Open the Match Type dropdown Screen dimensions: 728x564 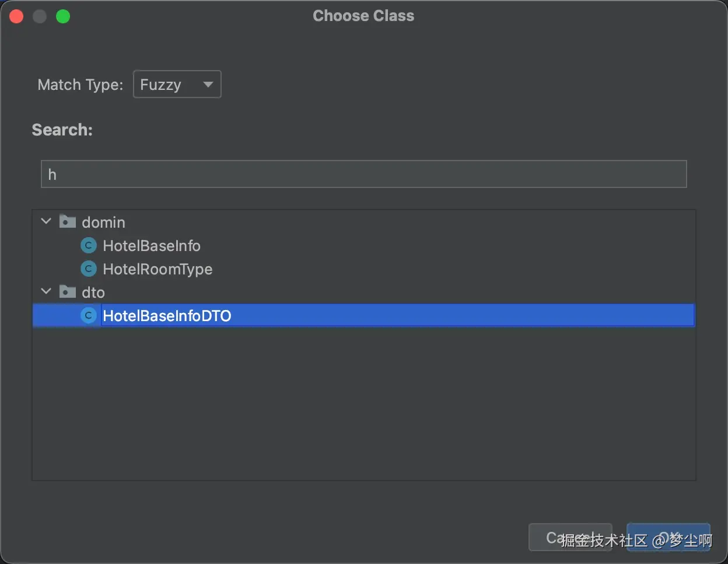tap(177, 84)
